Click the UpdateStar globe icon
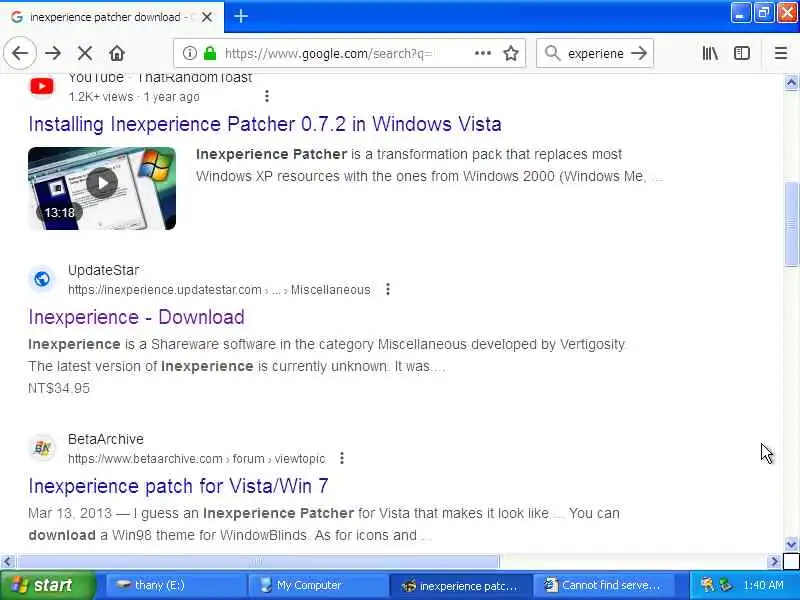The image size is (800, 600). tap(42, 279)
